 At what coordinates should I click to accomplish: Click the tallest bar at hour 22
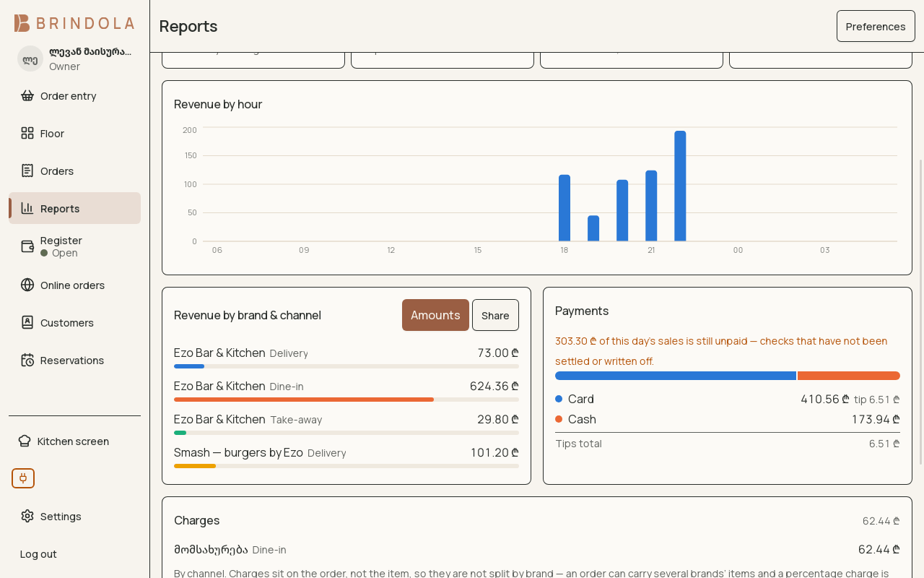coord(680,186)
